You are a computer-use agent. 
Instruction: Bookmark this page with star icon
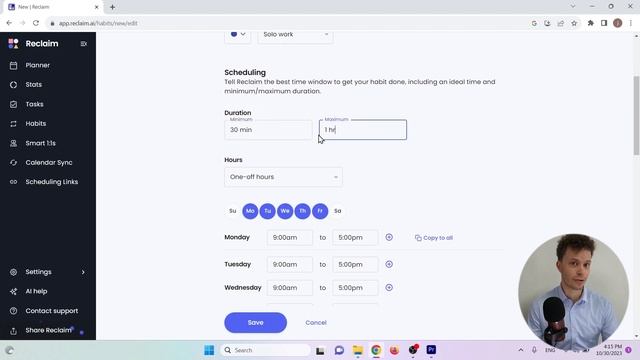click(574, 23)
